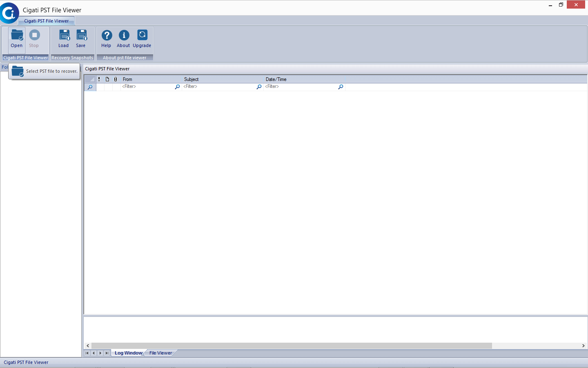
Task: Open Help from the ribbon
Action: tap(107, 39)
